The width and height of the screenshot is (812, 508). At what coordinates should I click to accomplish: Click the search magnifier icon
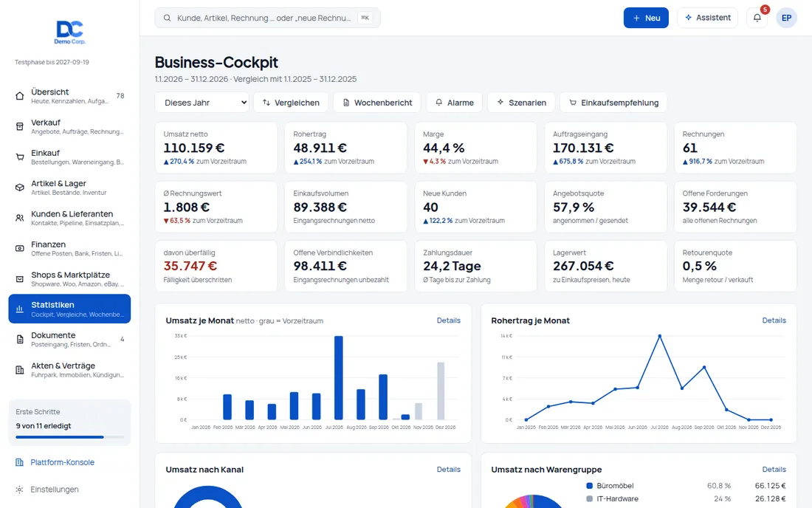coord(168,18)
